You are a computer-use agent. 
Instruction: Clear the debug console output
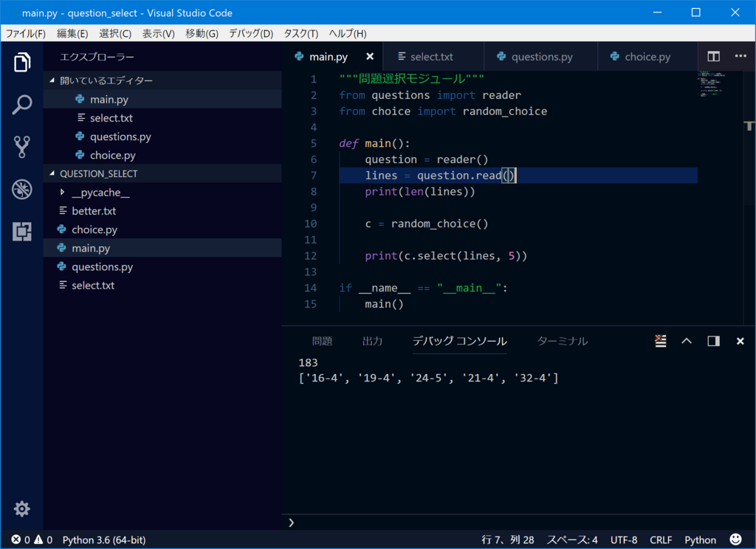point(661,341)
